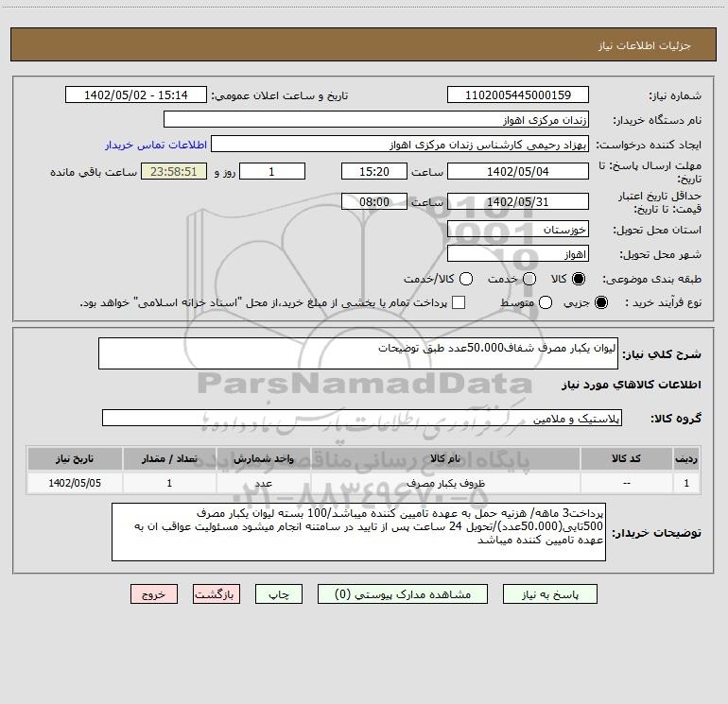This screenshot has width=728, height=704.
Task: Click the تاریخ نیاز column header
Action: tap(75, 458)
